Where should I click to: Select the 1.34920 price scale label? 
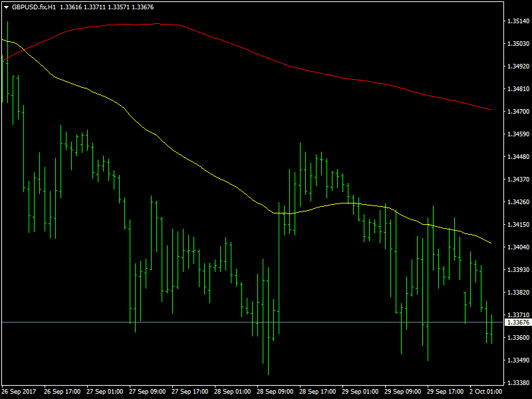(x=518, y=66)
